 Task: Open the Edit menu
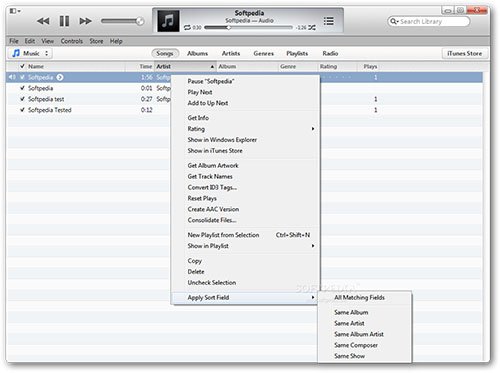point(30,41)
